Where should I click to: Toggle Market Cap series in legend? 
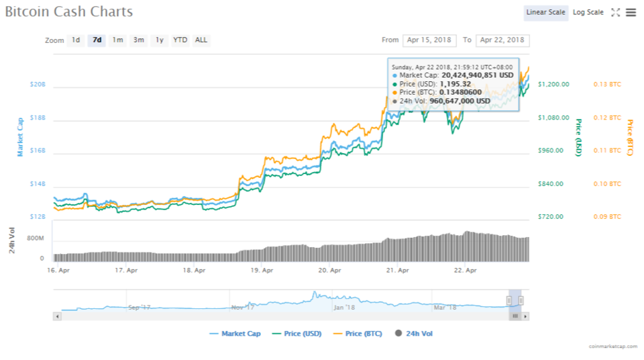[x=235, y=334]
